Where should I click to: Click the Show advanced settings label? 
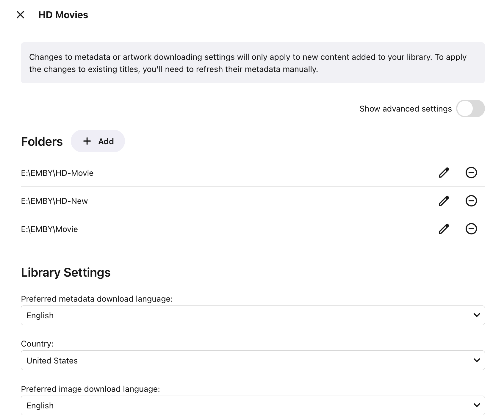(x=405, y=109)
